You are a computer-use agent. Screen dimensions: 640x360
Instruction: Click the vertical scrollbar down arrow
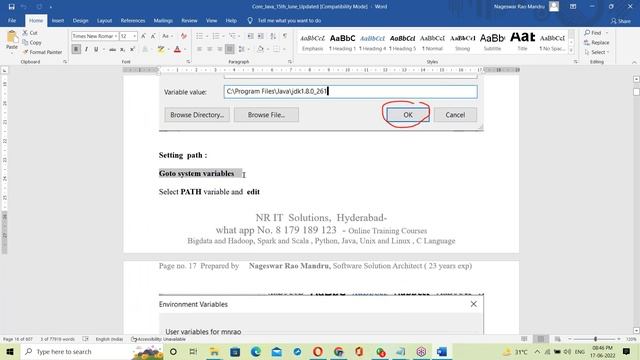point(636,330)
